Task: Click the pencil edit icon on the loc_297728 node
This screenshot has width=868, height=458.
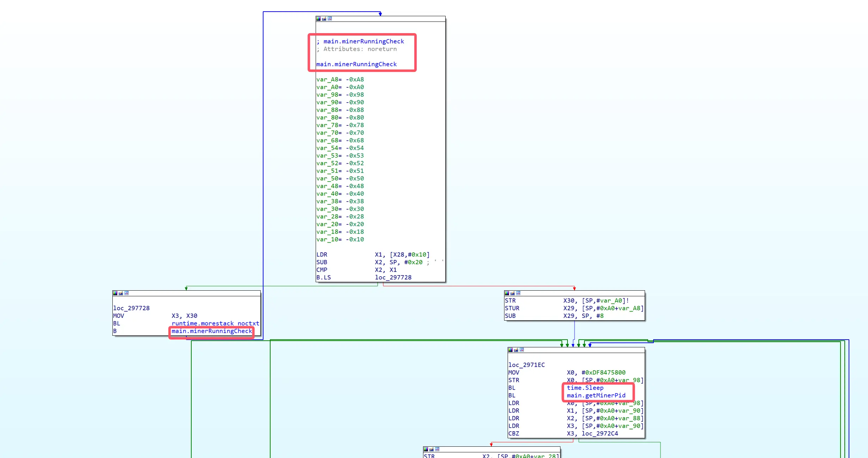Action: click(121, 293)
